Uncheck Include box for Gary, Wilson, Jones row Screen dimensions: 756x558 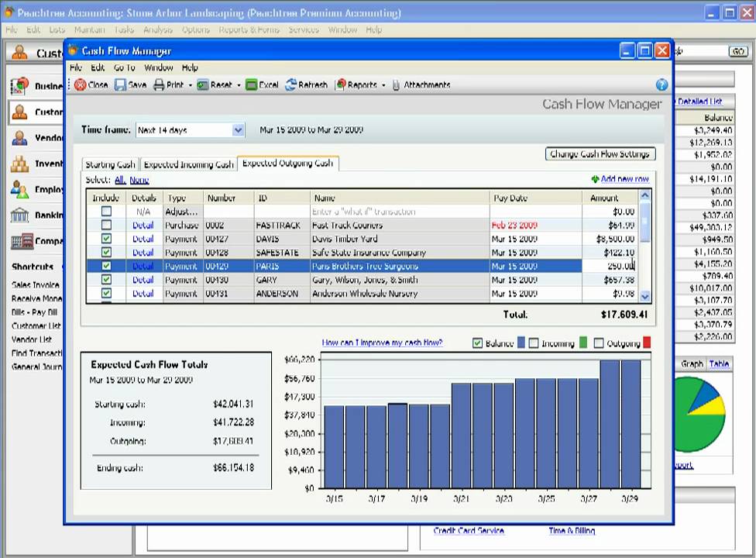tap(106, 279)
